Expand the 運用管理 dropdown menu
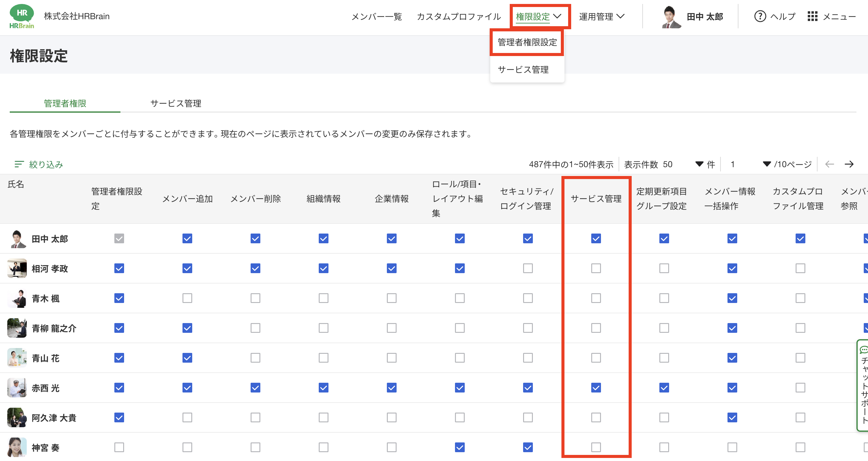868x461 pixels. pos(602,16)
